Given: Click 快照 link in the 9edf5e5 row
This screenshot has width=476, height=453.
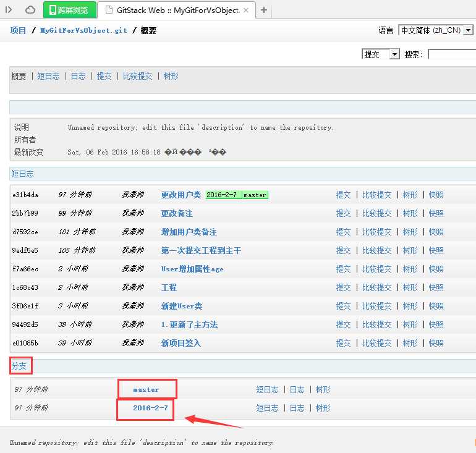Looking at the screenshot, I should tap(436, 251).
